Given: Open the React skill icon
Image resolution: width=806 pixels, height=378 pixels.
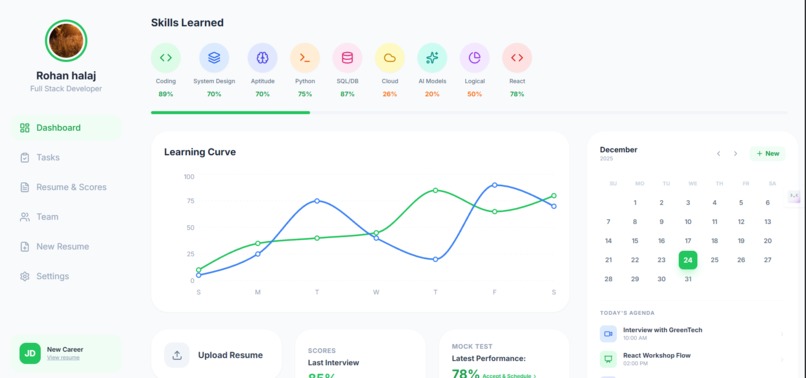Looking at the screenshot, I should click(x=517, y=58).
